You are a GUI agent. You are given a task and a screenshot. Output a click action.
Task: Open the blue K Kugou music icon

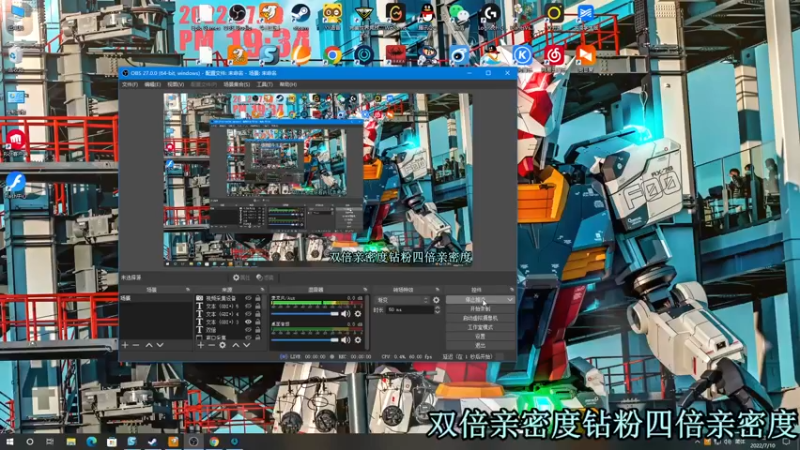tap(522, 55)
